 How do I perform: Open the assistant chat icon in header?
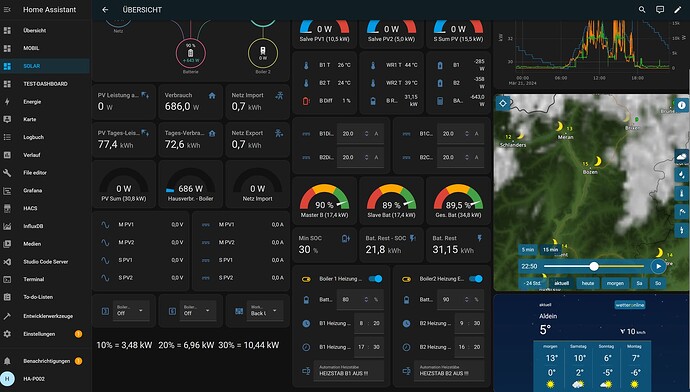660,9
